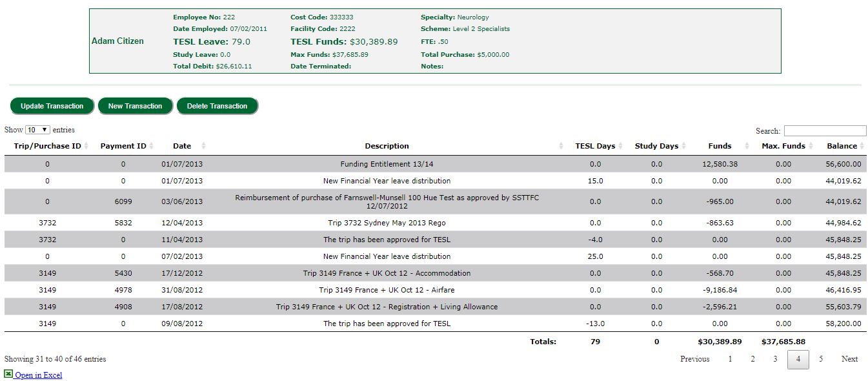The height and width of the screenshot is (381, 868).
Task: Sort by Max. Funds column
Action: [783, 146]
